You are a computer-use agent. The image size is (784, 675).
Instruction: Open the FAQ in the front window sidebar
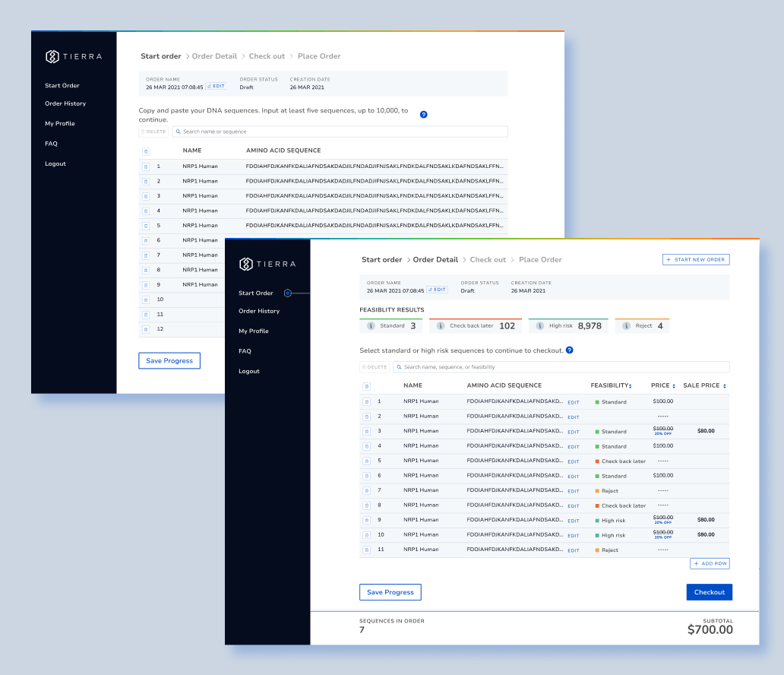(x=245, y=351)
